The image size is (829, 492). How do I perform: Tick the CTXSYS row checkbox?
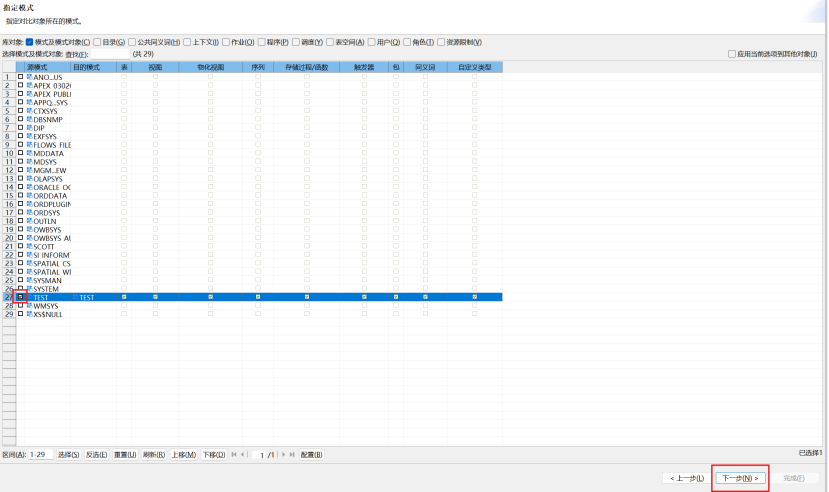click(21, 111)
